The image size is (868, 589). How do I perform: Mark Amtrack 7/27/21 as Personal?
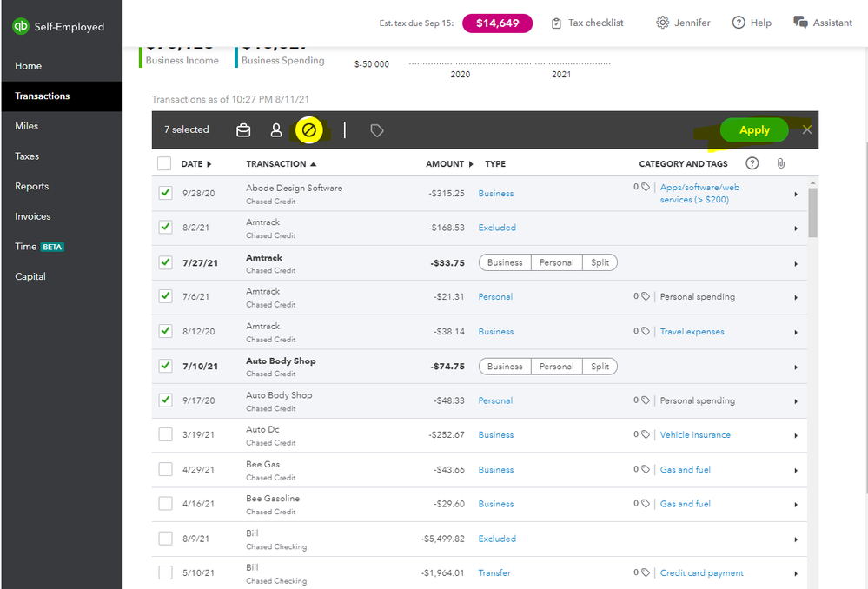point(556,262)
